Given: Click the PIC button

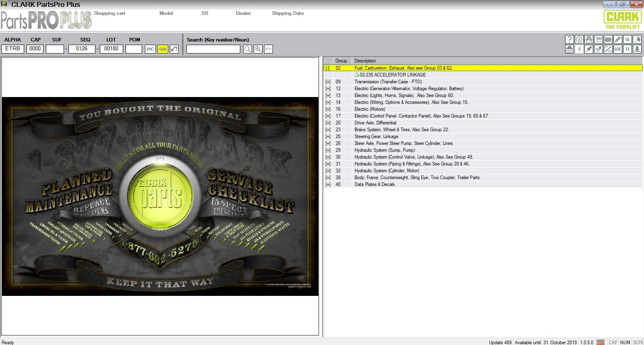Looking at the screenshot, I should pos(150,49).
